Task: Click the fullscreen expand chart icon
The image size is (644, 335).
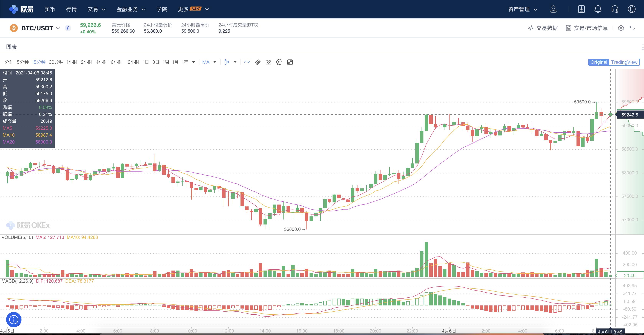Action: coord(290,62)
